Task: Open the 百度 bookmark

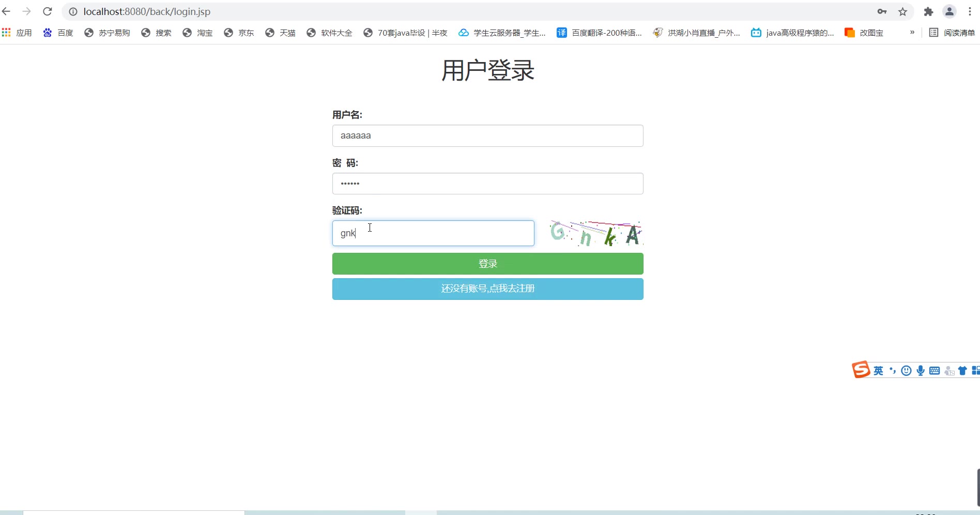Action: 58,33
